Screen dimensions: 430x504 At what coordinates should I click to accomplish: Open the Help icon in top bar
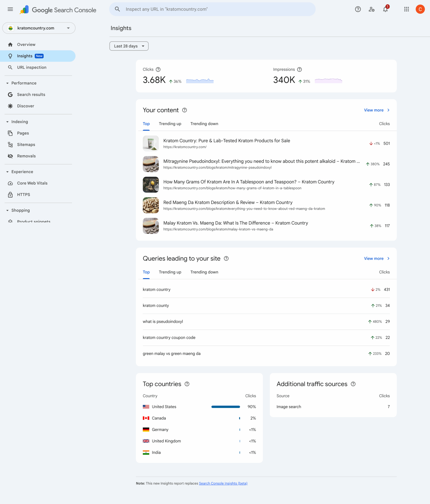(x=358, y=9)
